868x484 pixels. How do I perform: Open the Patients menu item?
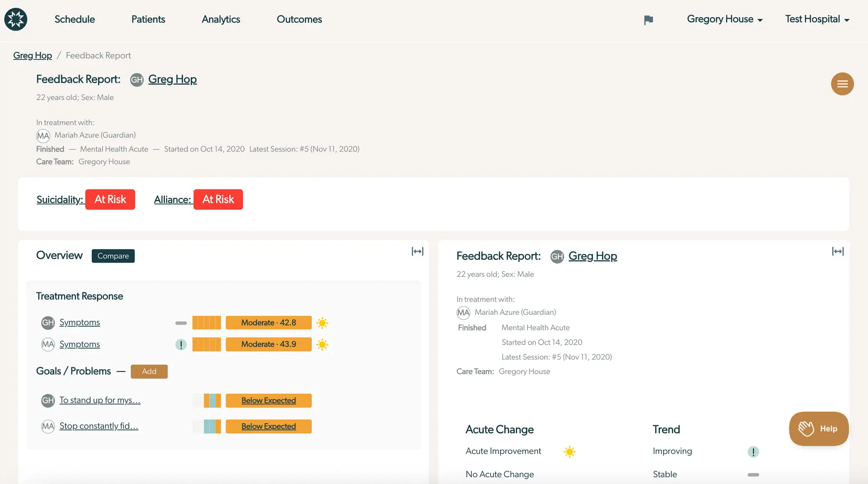tap(148, 19)
